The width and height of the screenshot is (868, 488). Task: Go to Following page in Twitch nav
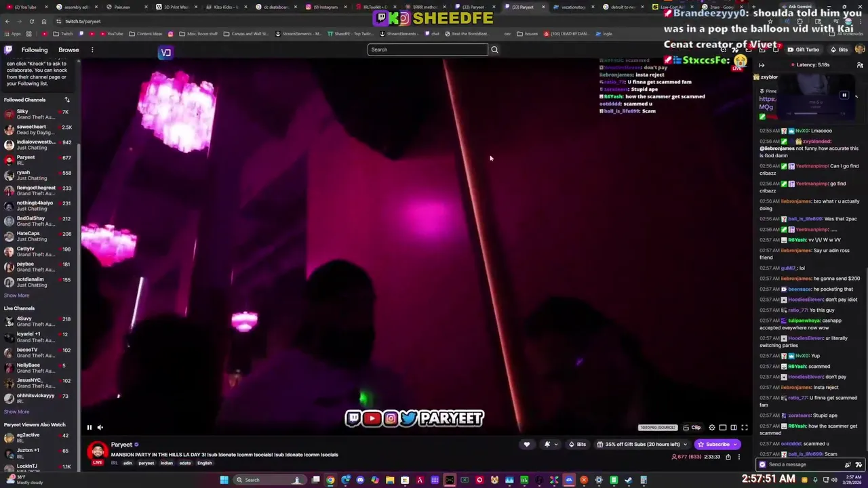pyautogui.click(x=34, y=49)
